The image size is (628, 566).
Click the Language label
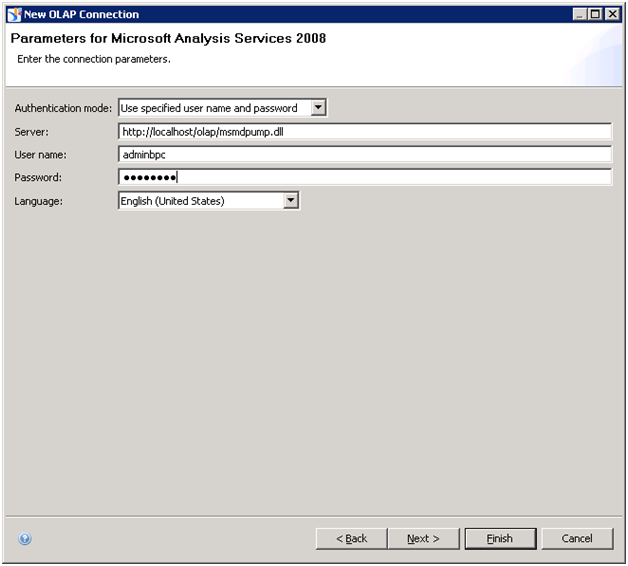pos(38,201)
